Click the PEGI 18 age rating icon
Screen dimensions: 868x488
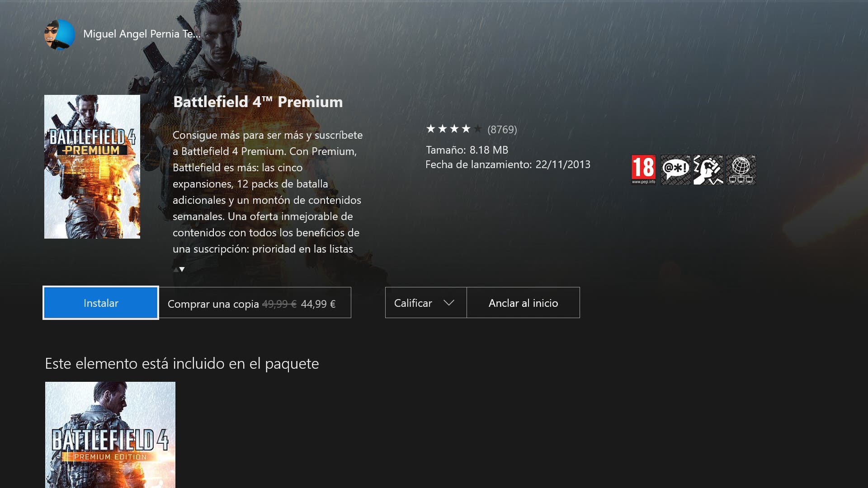point(643,170)
